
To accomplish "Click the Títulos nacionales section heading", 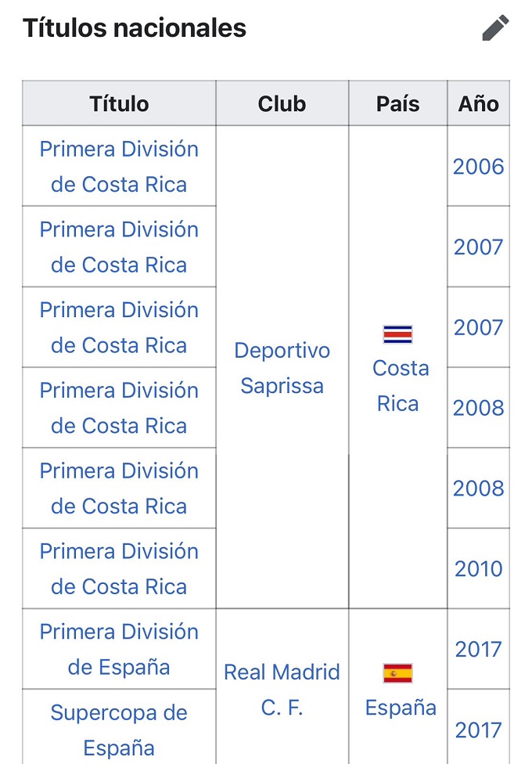I will click(135, 29).
